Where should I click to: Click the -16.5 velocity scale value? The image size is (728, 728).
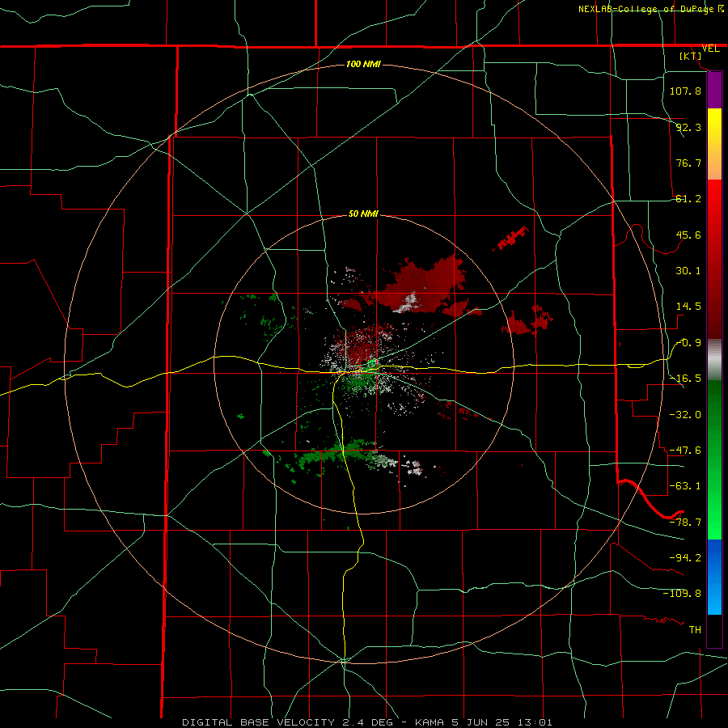click(685, 379)
